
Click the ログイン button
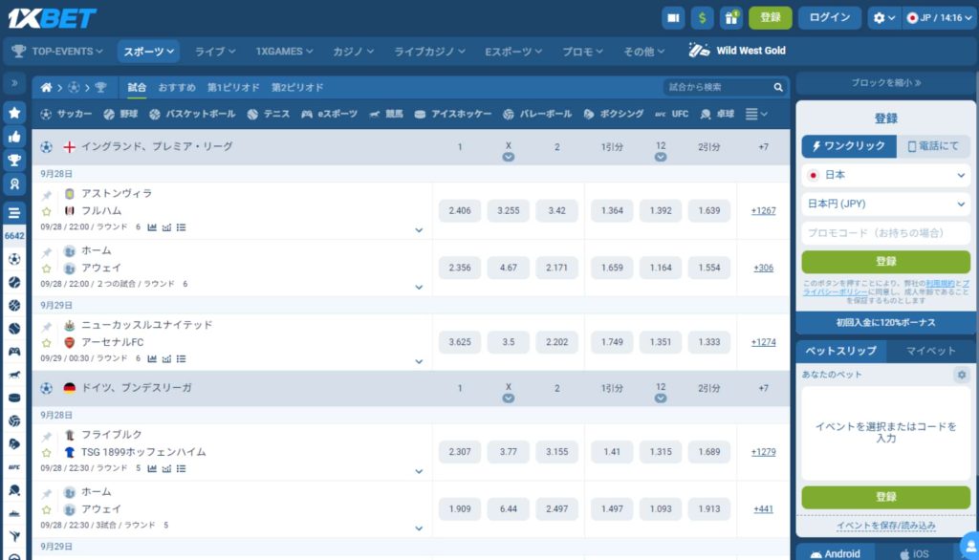(x=829, y=17)
